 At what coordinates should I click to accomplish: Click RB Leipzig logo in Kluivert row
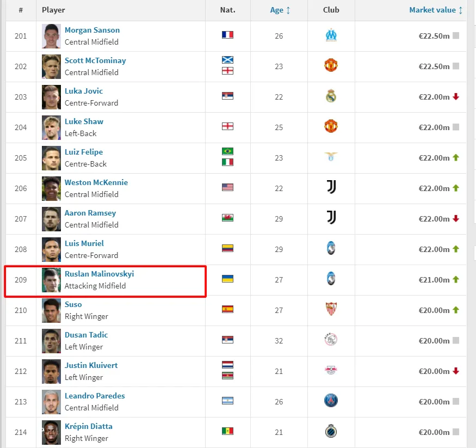click(331, 371)
